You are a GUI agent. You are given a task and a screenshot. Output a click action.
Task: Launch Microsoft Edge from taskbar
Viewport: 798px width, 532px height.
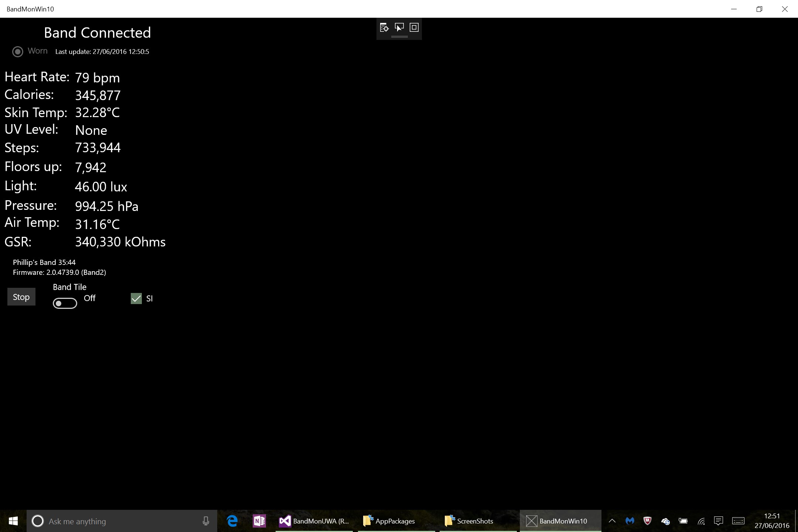click(x=232, y=521)
